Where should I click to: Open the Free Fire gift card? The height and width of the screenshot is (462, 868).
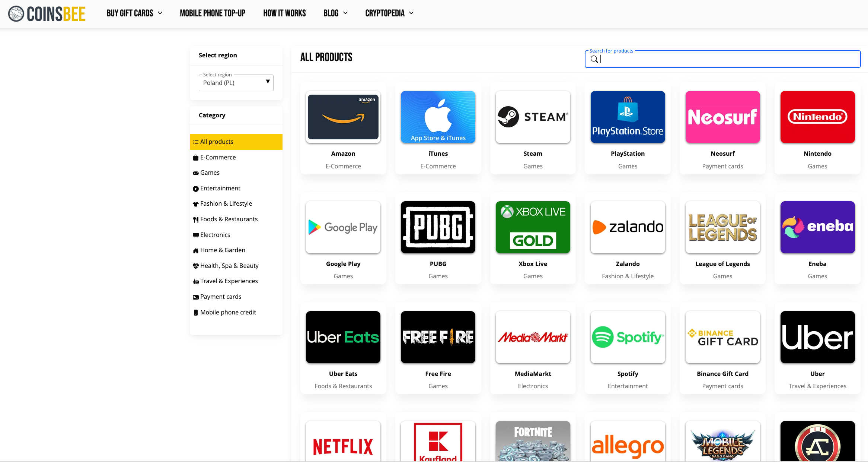pos(438,337)
